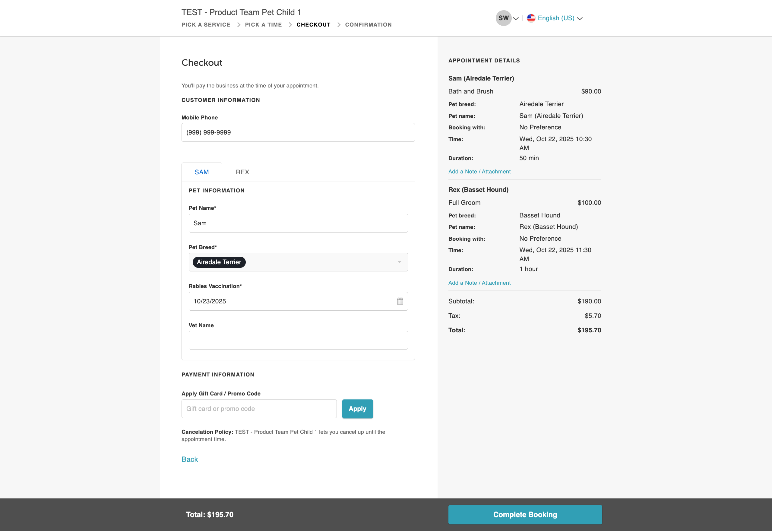Click the Apply promo code button

coord(357,409)
